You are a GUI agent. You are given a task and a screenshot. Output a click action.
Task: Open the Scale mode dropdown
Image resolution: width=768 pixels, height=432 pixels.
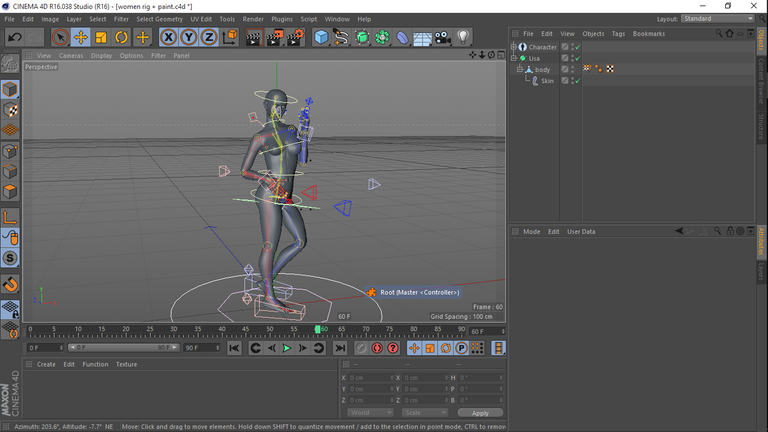(x=425, y=413)
